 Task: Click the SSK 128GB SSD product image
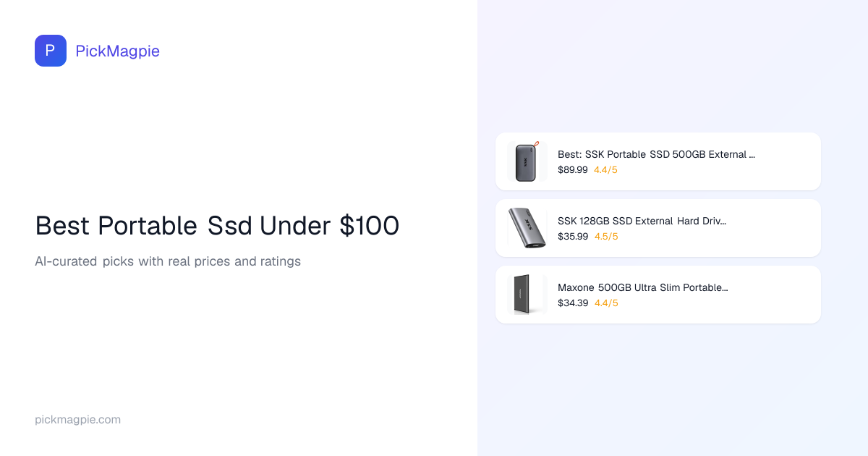click(527, 228)
